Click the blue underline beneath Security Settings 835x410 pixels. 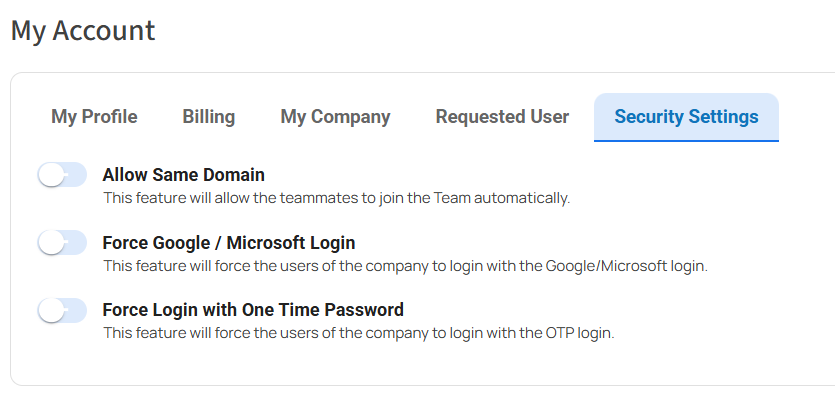686,141
